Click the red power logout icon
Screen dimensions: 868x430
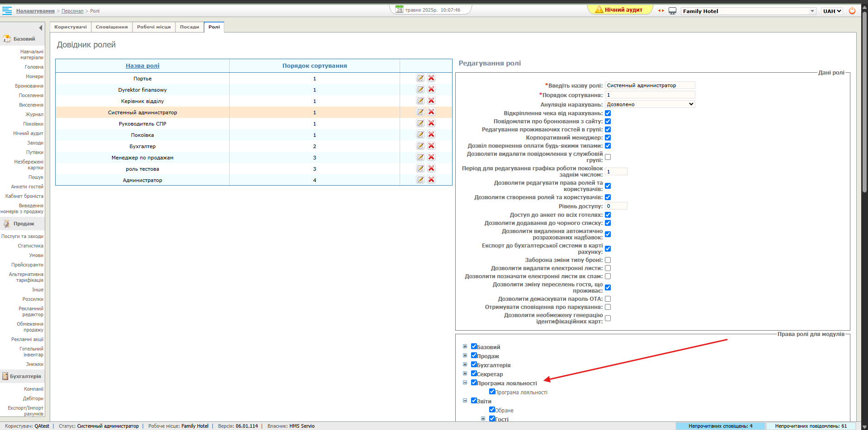852,11
